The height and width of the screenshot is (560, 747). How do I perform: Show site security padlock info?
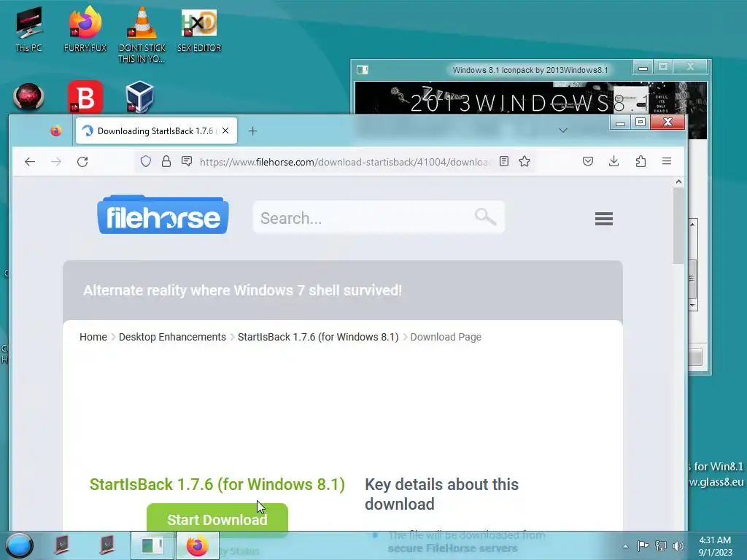pos(166,162)
